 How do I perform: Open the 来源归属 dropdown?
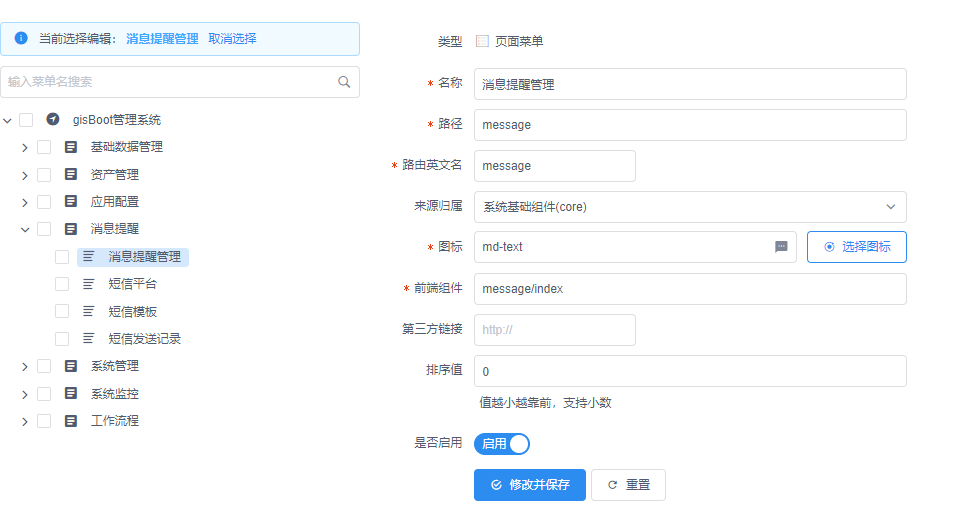(x=690, y=207)
